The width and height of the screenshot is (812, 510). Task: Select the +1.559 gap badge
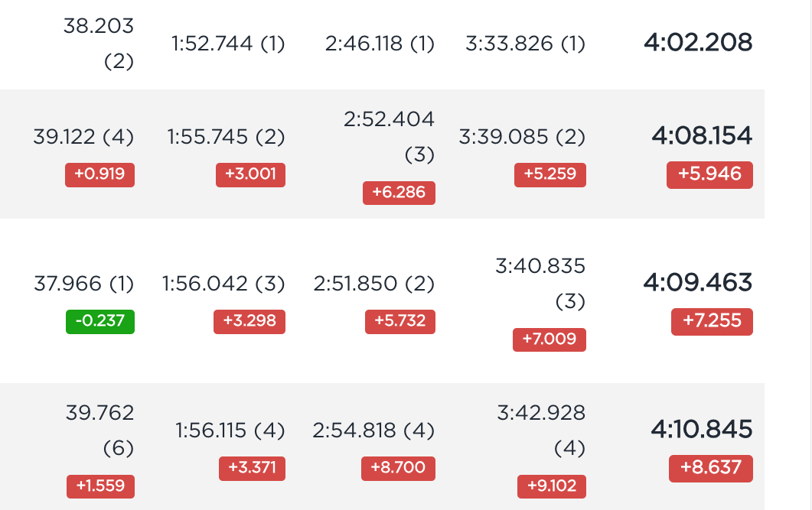(x=100, y=486)
